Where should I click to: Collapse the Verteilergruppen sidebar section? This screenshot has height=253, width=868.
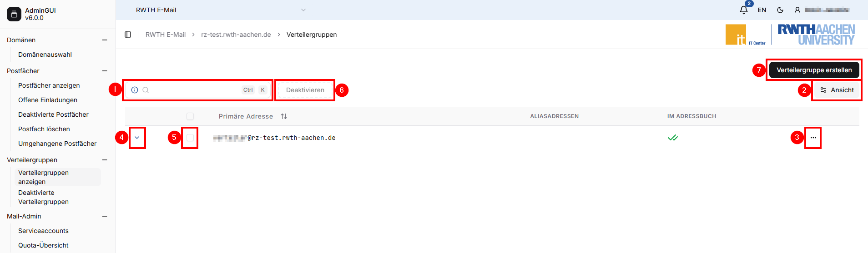[x=105, y=160]
